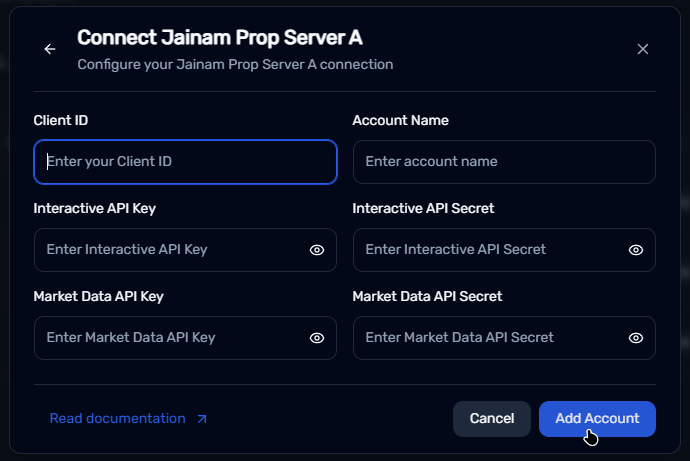Click the Account Name field label

tap(400, 121)
